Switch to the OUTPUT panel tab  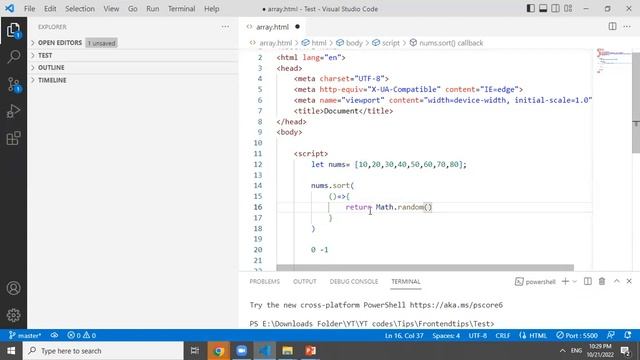click(x=304, y=282)
